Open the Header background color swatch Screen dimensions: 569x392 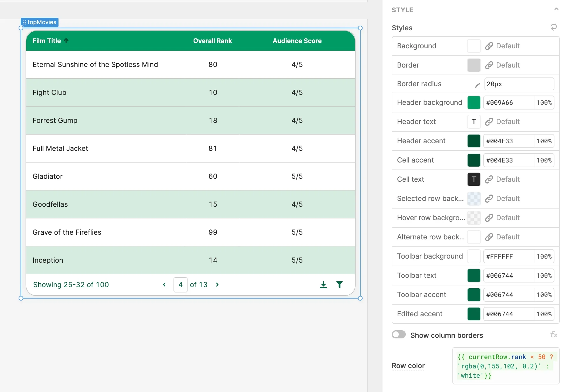474,103
